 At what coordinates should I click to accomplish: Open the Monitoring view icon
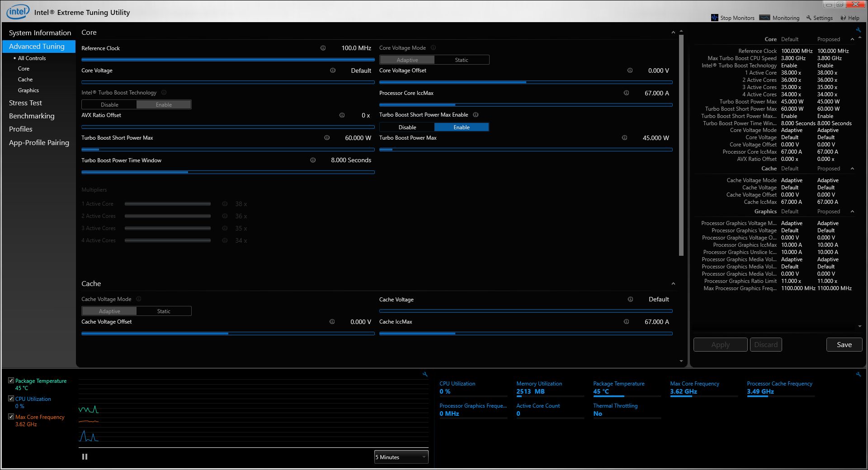pos(764,18)
